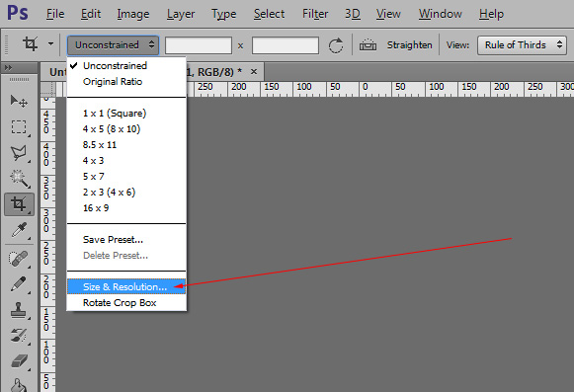Open the Unconstrained aspect ratio dropdown

point(113,45)
